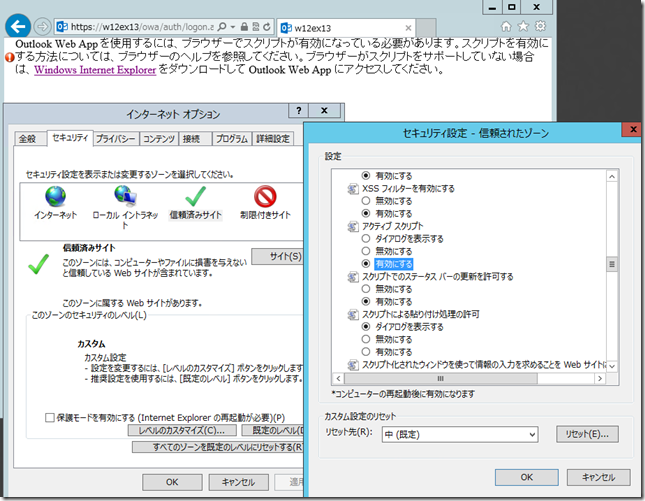This screenshot has width=645, height=501.
Task: Toggle 保護モードを有効にする checkbox
Action: click(x=50, y=418)
